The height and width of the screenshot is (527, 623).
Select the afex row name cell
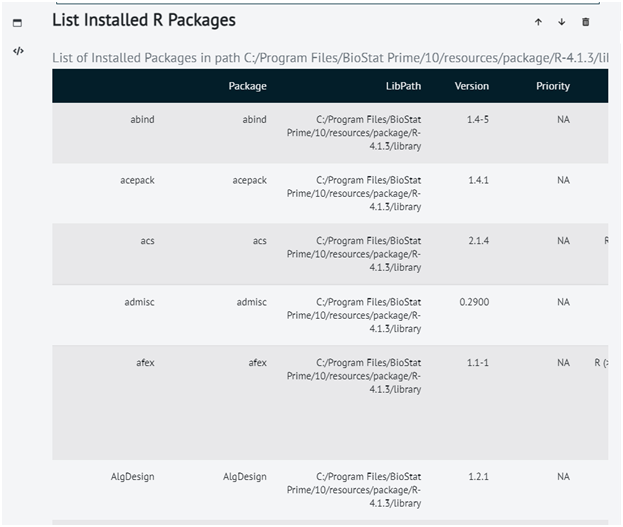(x=145, y=362)
